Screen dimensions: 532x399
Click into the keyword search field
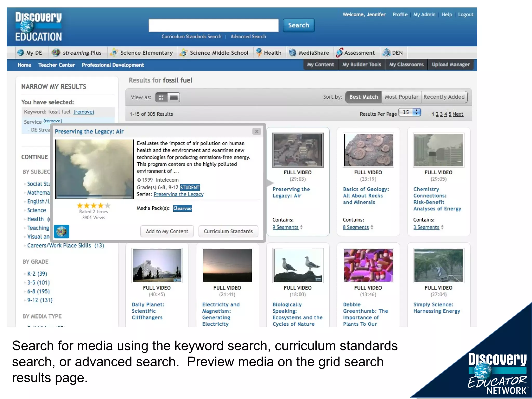pyautogui.click(x=214, y=25)
